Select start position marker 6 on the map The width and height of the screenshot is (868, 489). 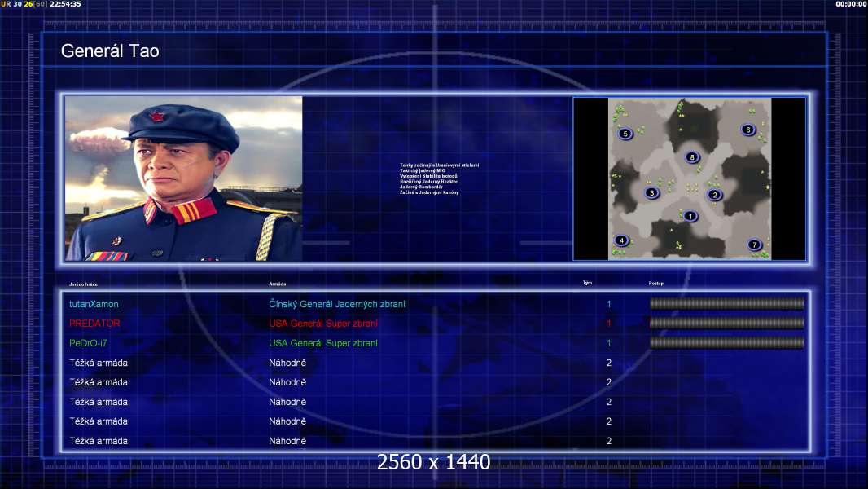click(747, 130)
